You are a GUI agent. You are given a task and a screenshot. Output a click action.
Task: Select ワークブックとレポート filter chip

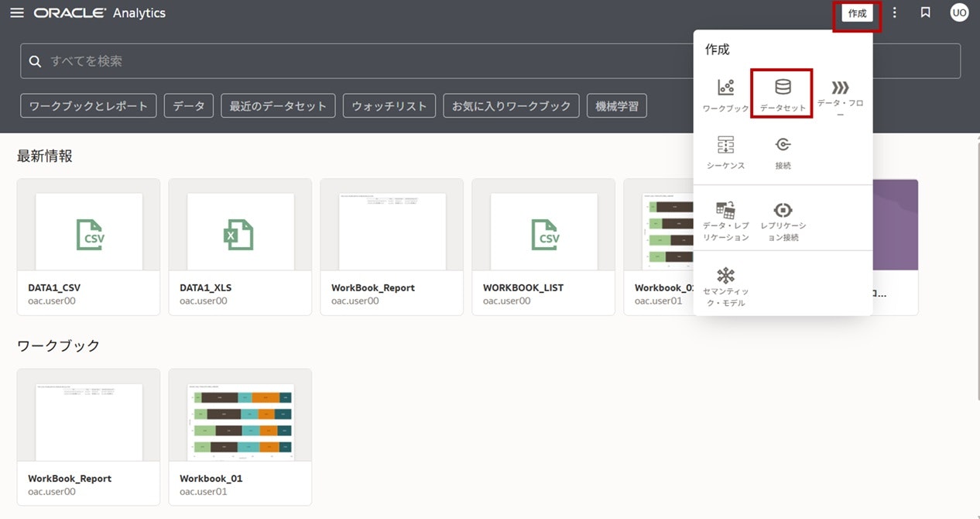88,106
